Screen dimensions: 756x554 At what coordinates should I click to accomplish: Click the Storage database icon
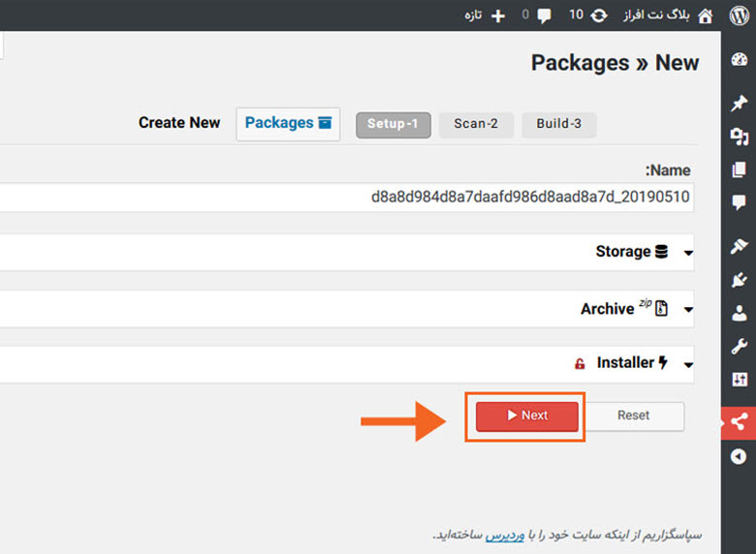(x=661, y=252)
